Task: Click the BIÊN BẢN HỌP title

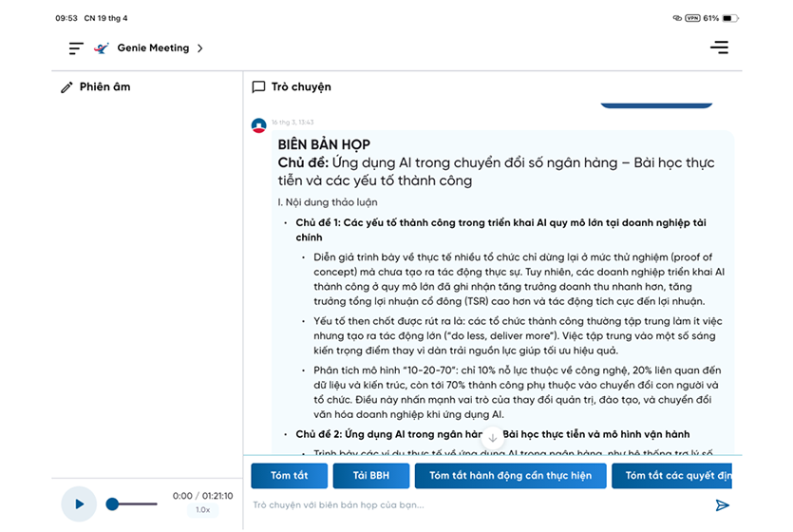Action: point(324,144)
